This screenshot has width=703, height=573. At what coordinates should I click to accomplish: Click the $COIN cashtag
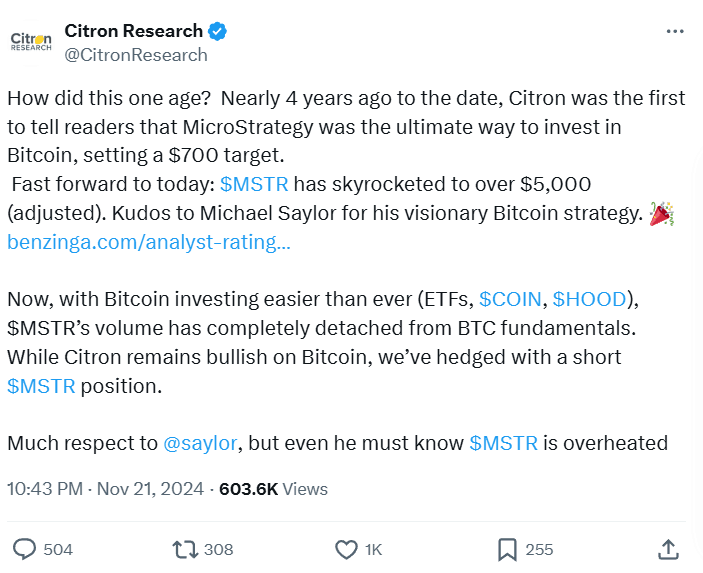510,299
